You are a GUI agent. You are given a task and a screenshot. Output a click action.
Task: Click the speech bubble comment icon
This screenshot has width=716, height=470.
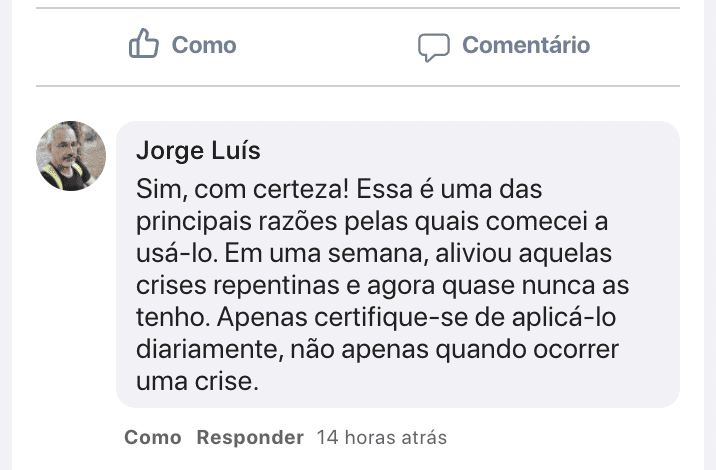[433, 46]
